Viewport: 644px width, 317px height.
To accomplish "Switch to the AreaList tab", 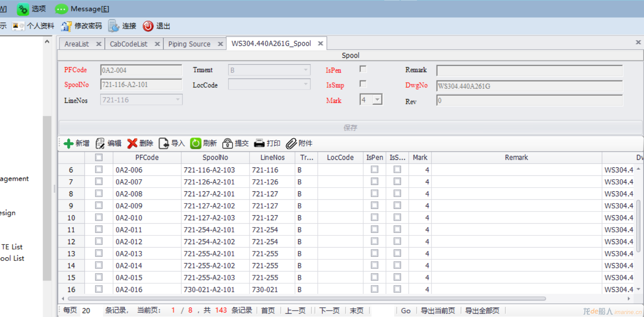I will pos(77,44).
